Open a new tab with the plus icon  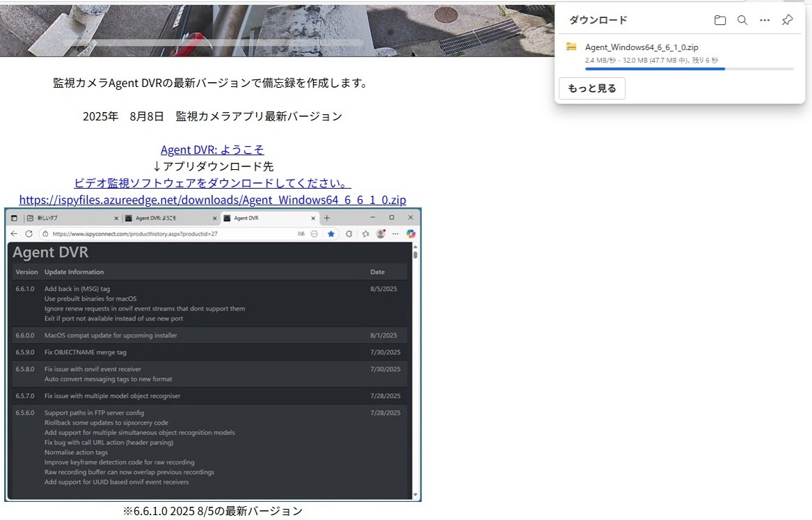pyautogui.click(x=327, y=218)
